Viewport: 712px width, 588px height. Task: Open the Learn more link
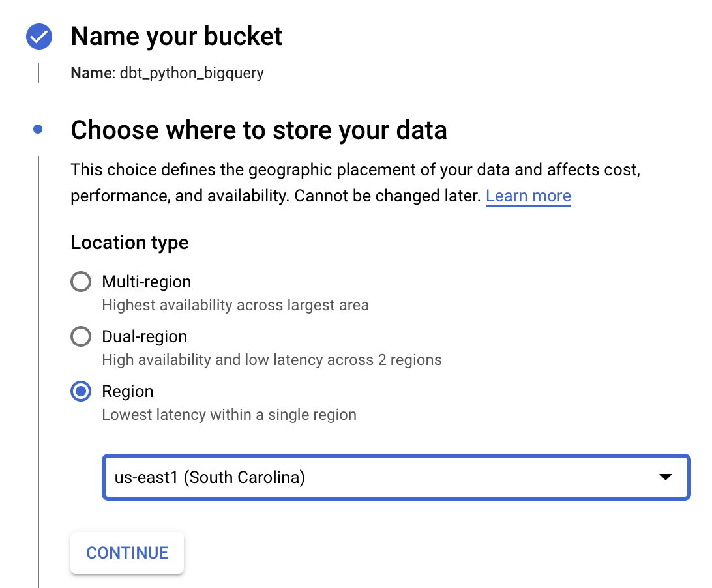point(528,196)
